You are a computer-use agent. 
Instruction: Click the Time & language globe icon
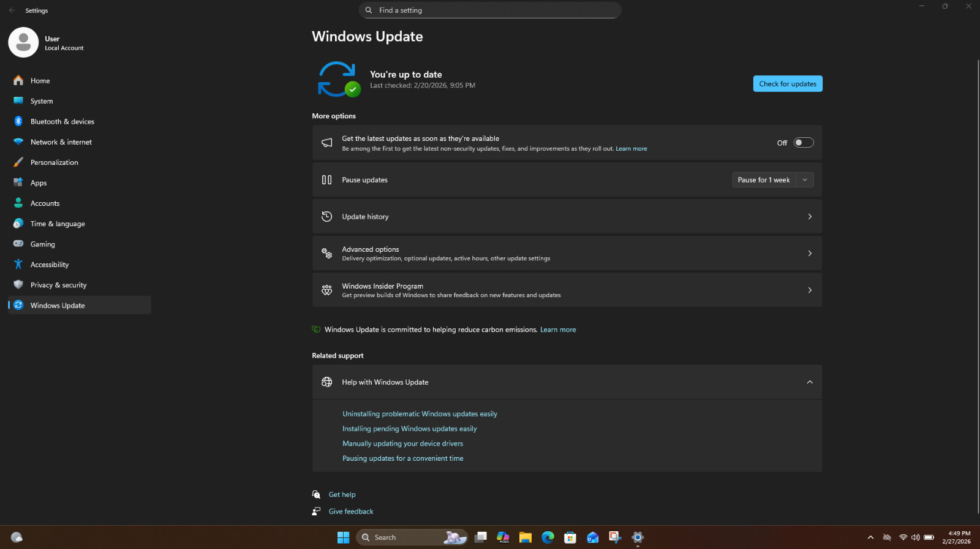(x=18, y=224)
